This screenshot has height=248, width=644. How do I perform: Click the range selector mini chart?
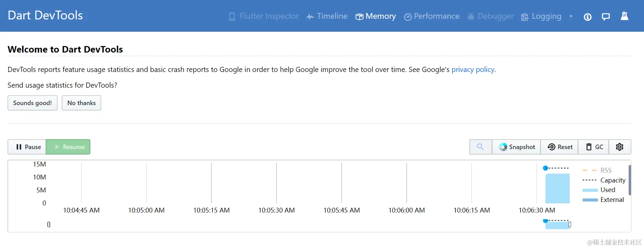click(309, 224)
